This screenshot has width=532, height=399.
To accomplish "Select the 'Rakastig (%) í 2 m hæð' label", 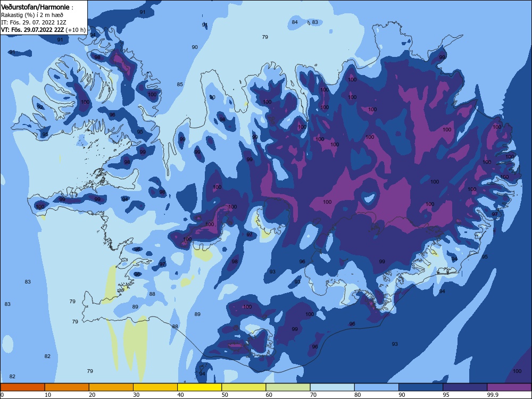I will click(32, 15).
